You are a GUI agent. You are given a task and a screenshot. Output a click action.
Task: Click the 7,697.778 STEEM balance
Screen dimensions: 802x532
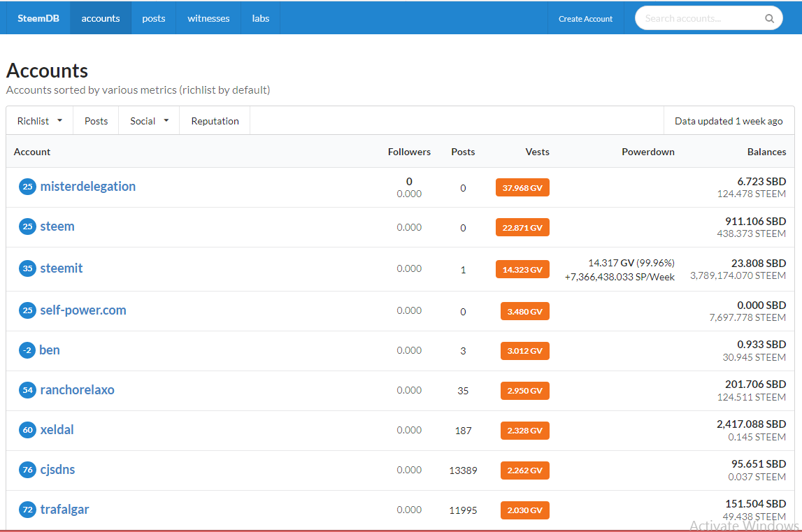(747, 317)
